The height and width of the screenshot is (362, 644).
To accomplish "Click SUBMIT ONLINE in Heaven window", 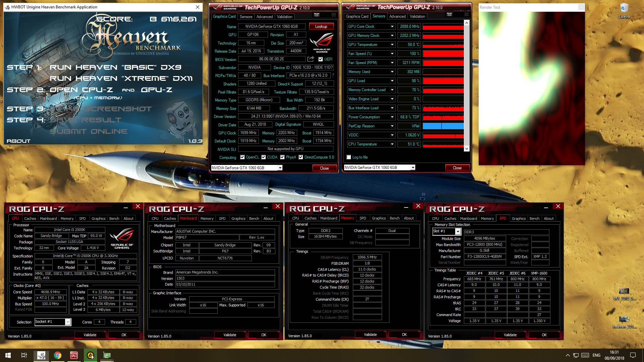I will point(89,131).
